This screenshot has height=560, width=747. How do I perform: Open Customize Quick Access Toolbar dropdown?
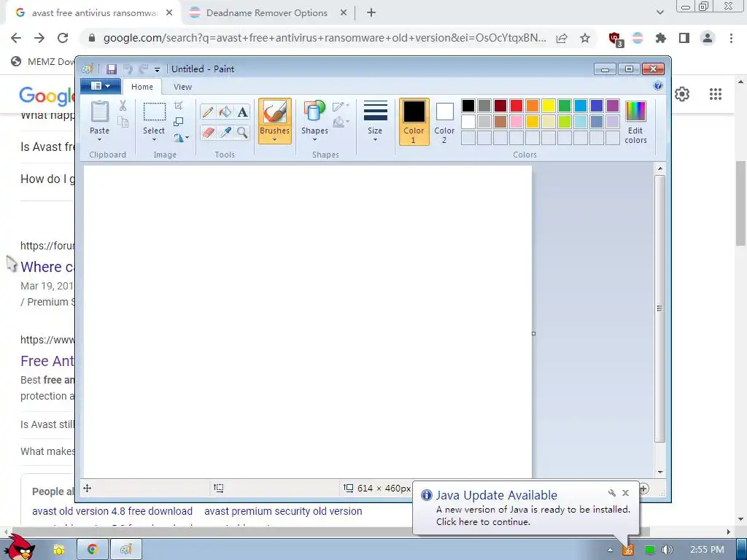pos(157,70)
